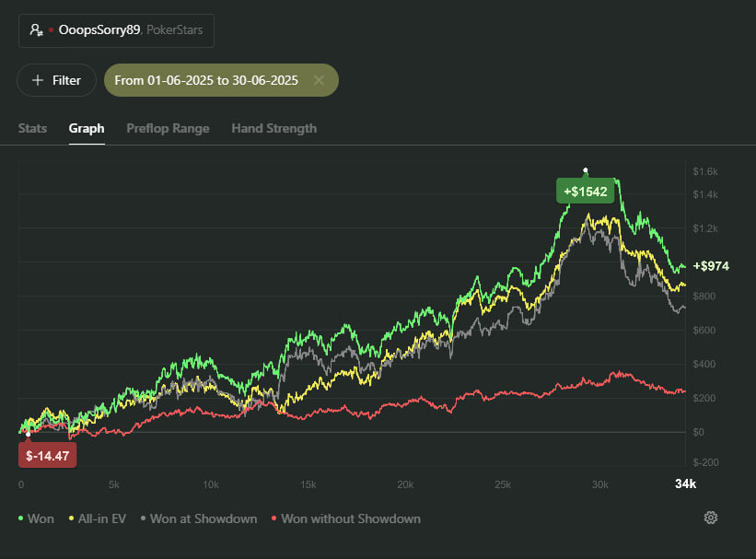The height and width of the screenshot is (559, 756).
Task: Remove the date range filter
Action: 319,80
